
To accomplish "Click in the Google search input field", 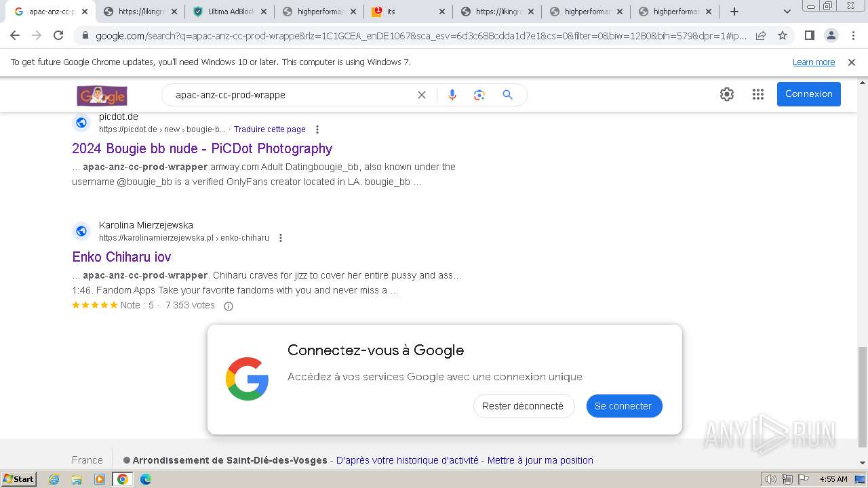I will (290, 95).
